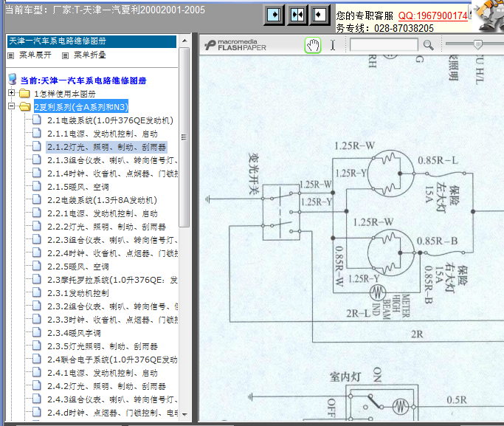The width and height of the screenshot is (504, 426).
Task: Open 2.3.2组合仪表、喇叭、转向信号
Action: click(112, 306)
